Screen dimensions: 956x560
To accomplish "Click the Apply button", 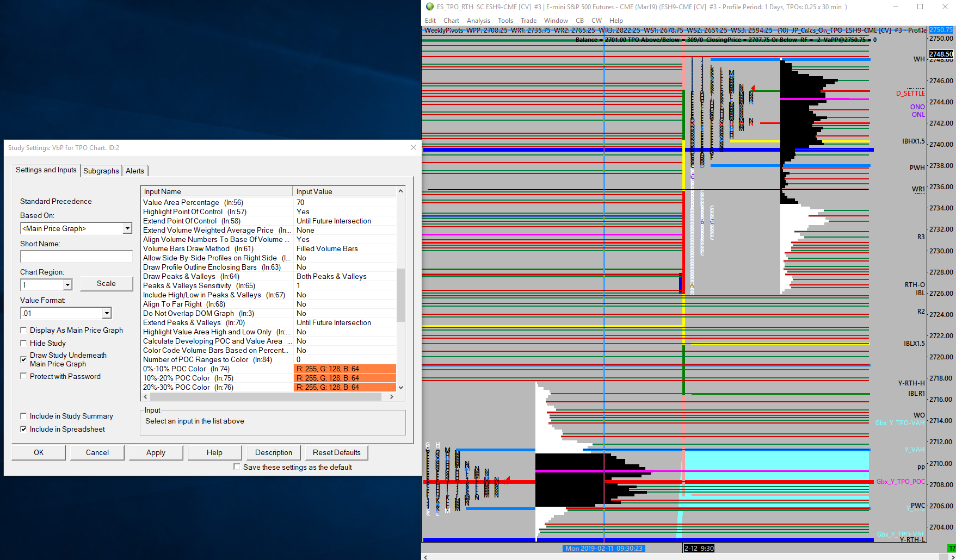I will (x=156, y=452).
